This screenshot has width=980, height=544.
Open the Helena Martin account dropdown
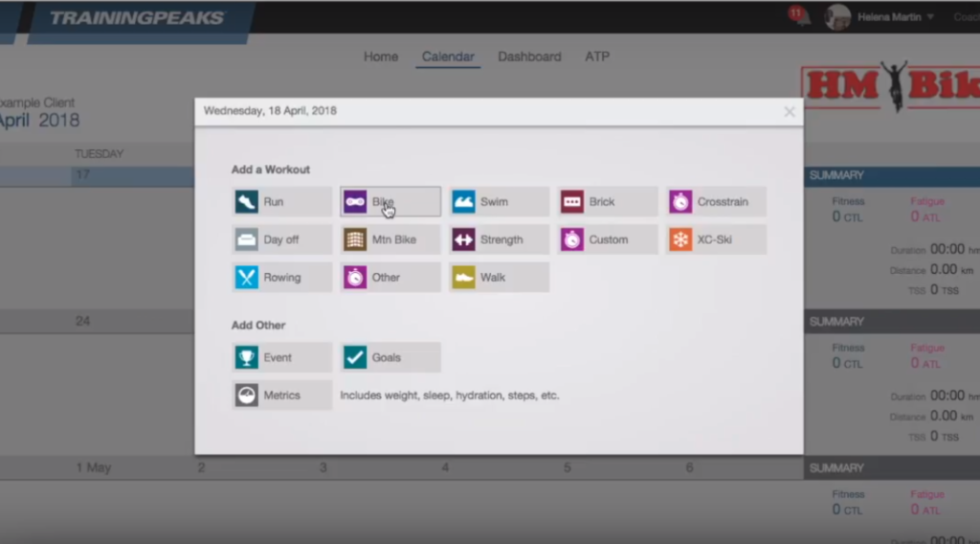pyautogui.click(x=894, y=17)
